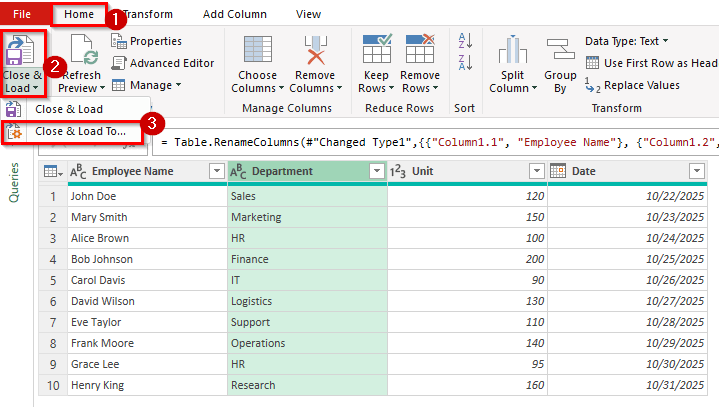Click the table menu icon in grid corner
The height and width of the screenshot is (407, 719).
coord(53,171)
